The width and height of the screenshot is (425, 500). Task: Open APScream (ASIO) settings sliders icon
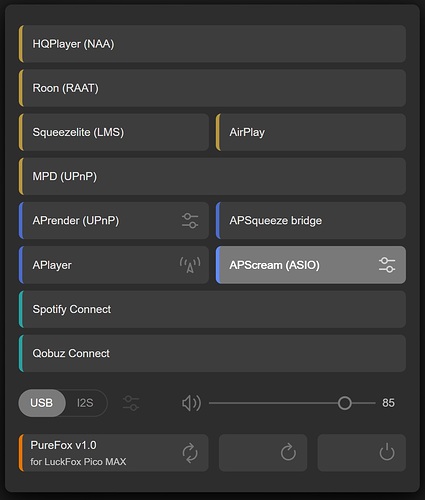pos(387,265)
